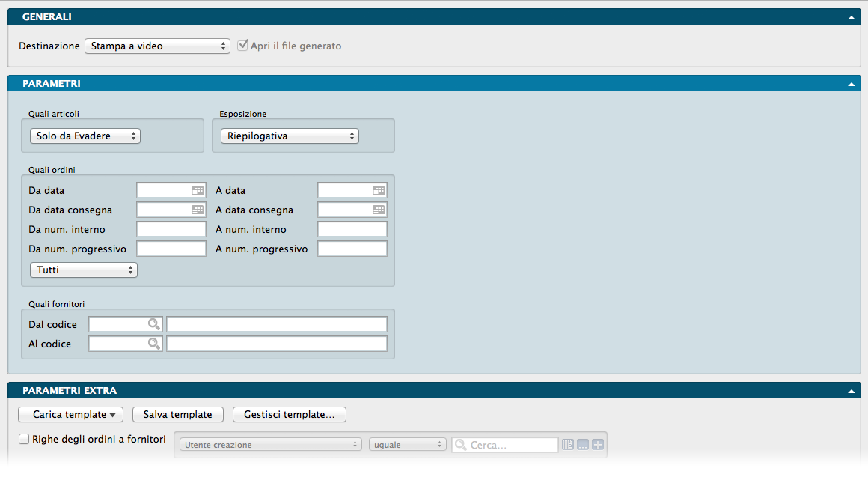
Task: Collapse the Generali section
Action: point(851,17)
